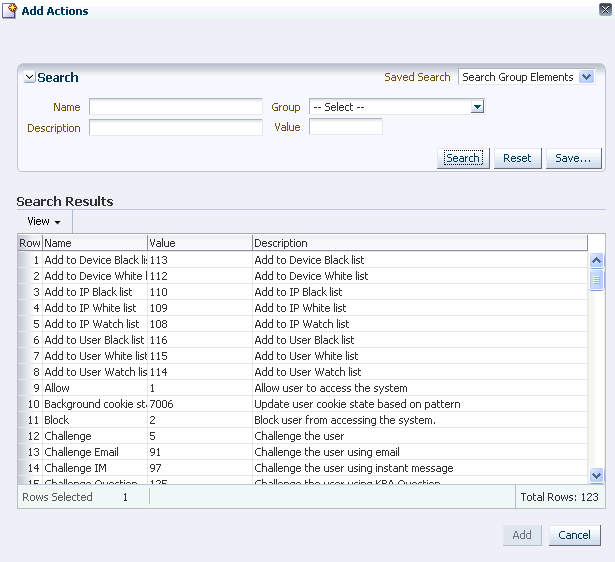Focus the Name input field
The height and width of the screenshot is (562, 615).
[x=176, y=106]
